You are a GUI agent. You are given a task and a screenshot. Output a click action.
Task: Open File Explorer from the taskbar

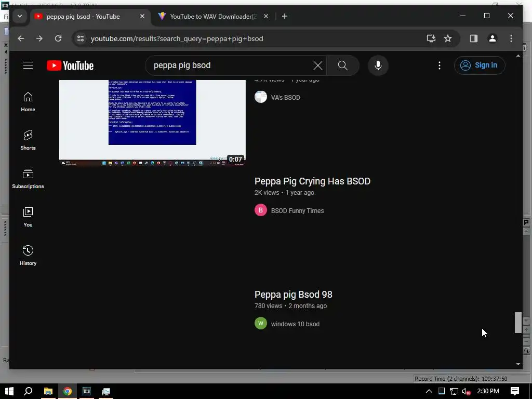point(48,391)
